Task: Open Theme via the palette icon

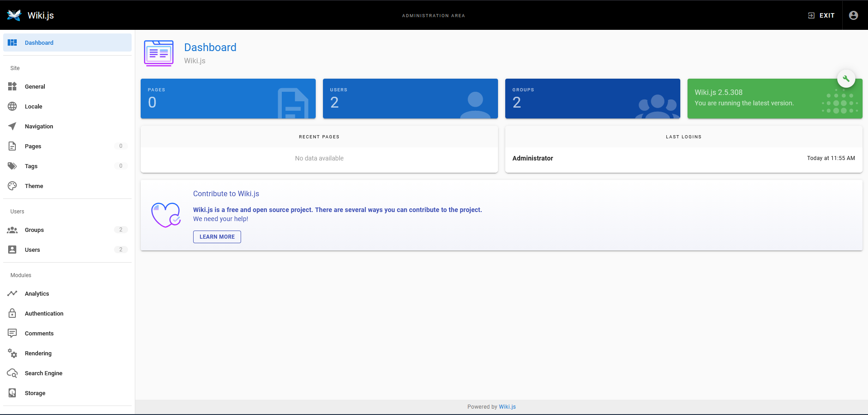Action: point(12,186)
